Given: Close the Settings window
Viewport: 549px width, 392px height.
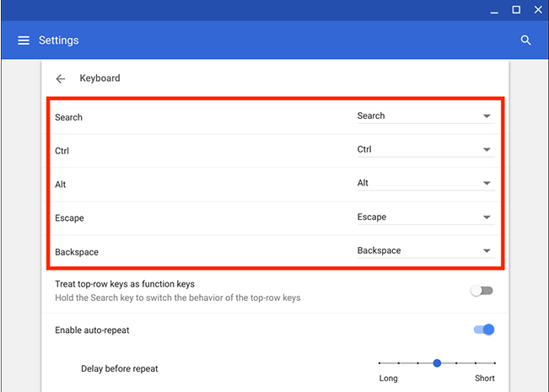Looking at the screenshot, I should point(538,9).
